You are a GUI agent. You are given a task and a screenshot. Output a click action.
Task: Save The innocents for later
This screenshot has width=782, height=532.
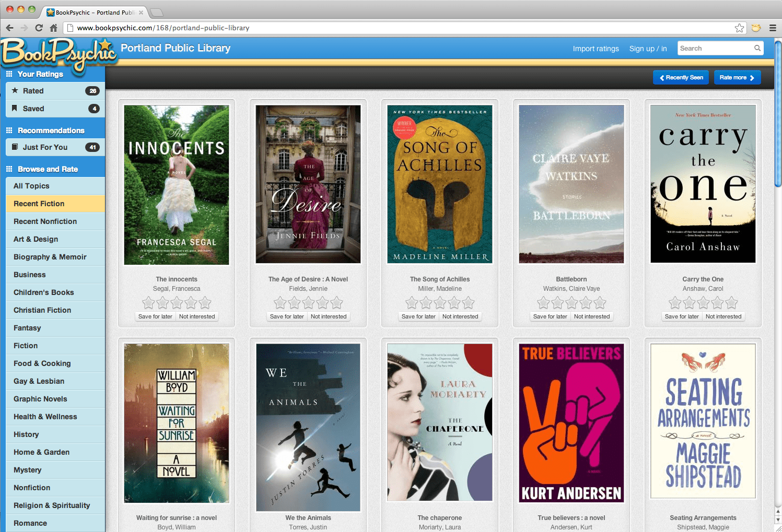tap(155, 316)
